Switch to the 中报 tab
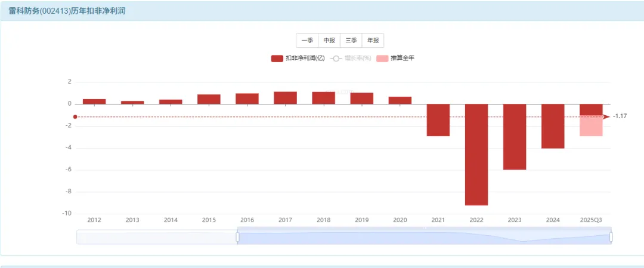Viewport: 644px width, 268px height. point(329,40)
